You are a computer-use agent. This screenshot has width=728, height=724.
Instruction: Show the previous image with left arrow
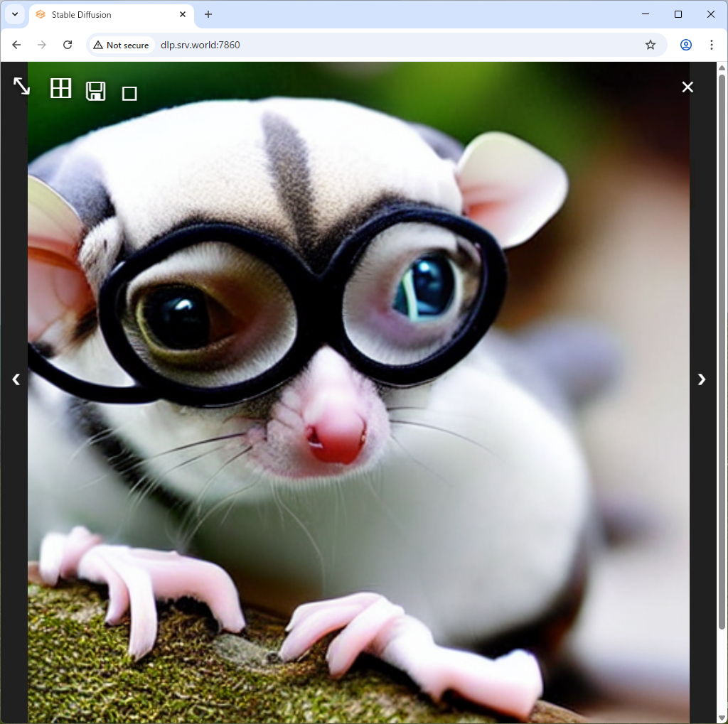point(16,379)
